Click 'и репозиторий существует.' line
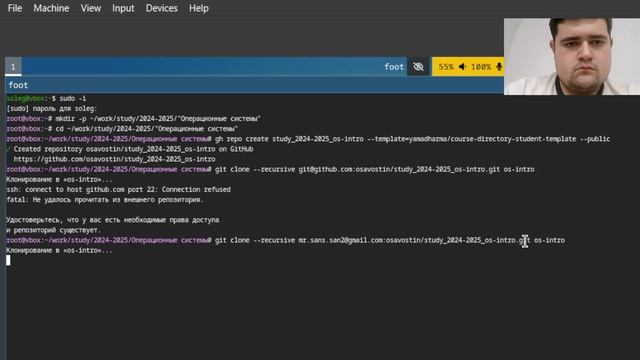 pos(53,230)
